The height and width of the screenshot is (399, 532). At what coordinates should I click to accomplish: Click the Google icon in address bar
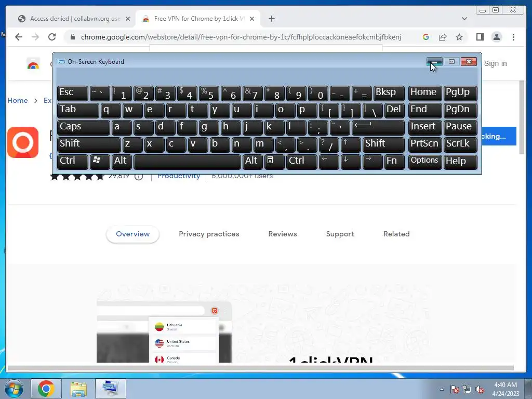point(426,37)
